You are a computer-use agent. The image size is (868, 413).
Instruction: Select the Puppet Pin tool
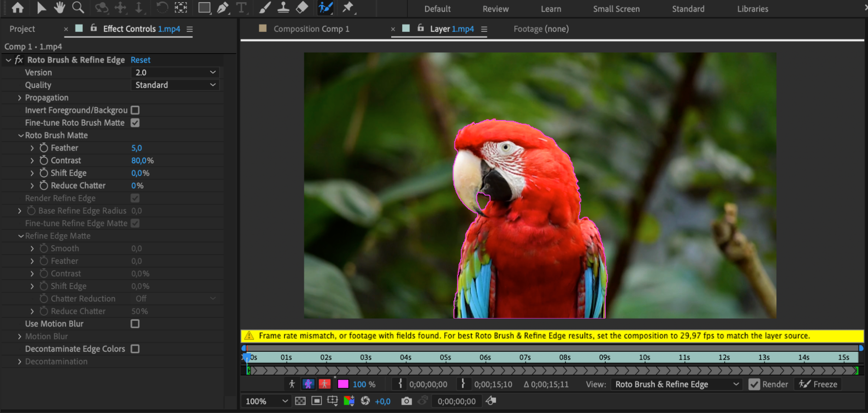[348, 8]
